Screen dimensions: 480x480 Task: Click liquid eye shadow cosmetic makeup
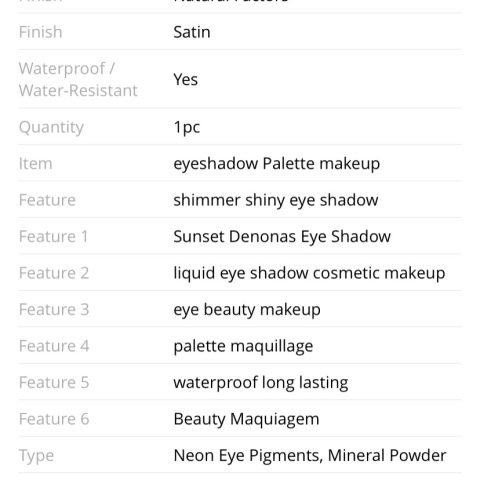[x=309, y=273]
